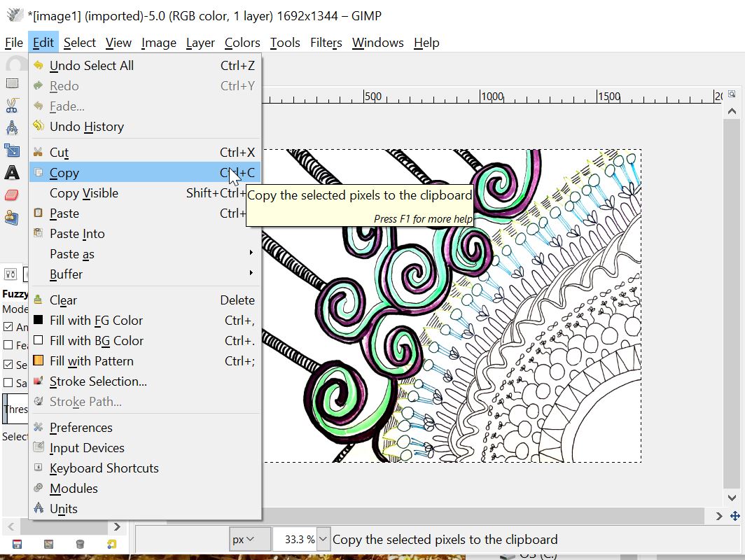The width and height of the screenshot is (745, 560).
Task: Open the zoom percentage dropdown arrow
Action: [323, 539]
